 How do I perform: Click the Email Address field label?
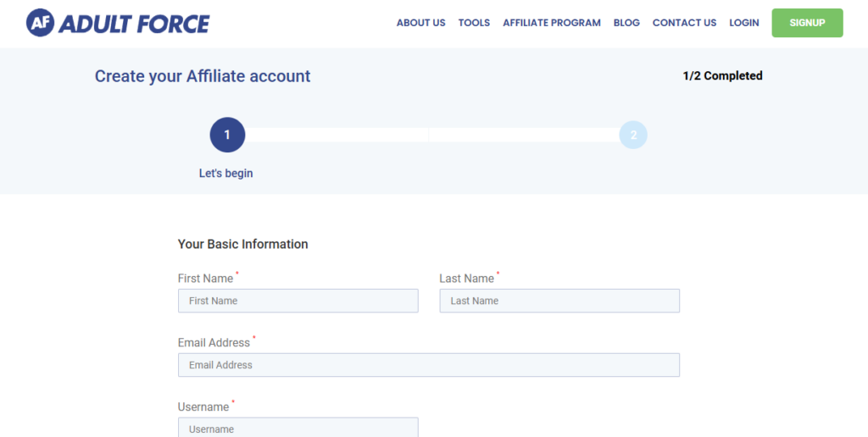[214, 343]
